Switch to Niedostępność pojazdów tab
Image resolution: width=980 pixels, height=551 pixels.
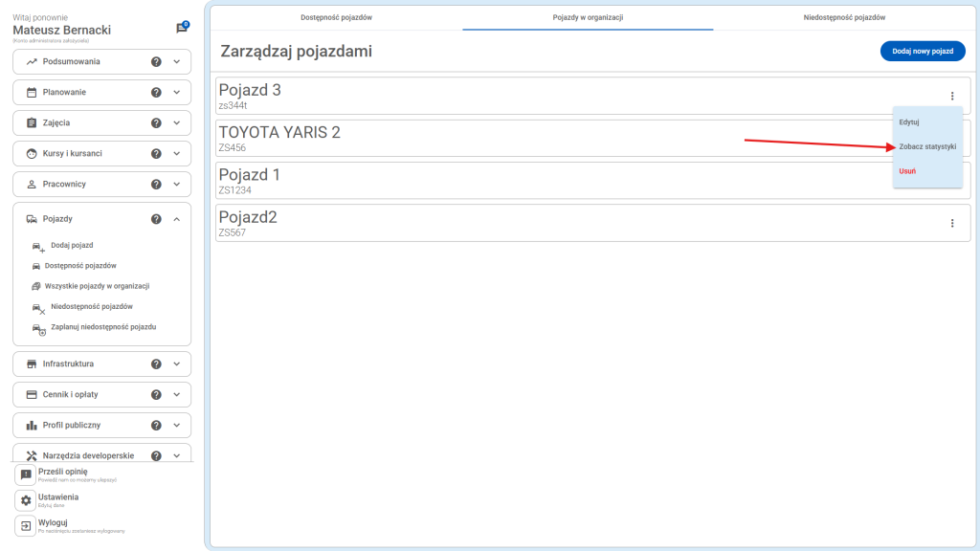(x=843, y=17)
